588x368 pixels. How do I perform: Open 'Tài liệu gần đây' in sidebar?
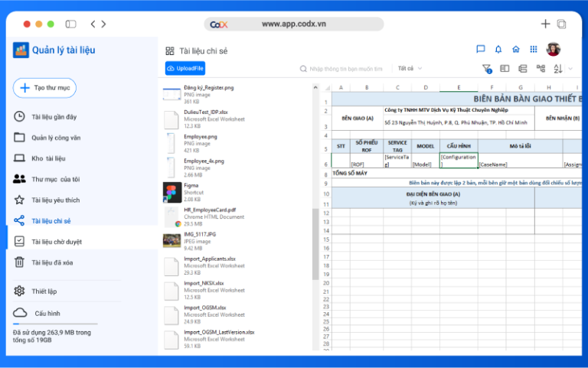tap(54, 117)
